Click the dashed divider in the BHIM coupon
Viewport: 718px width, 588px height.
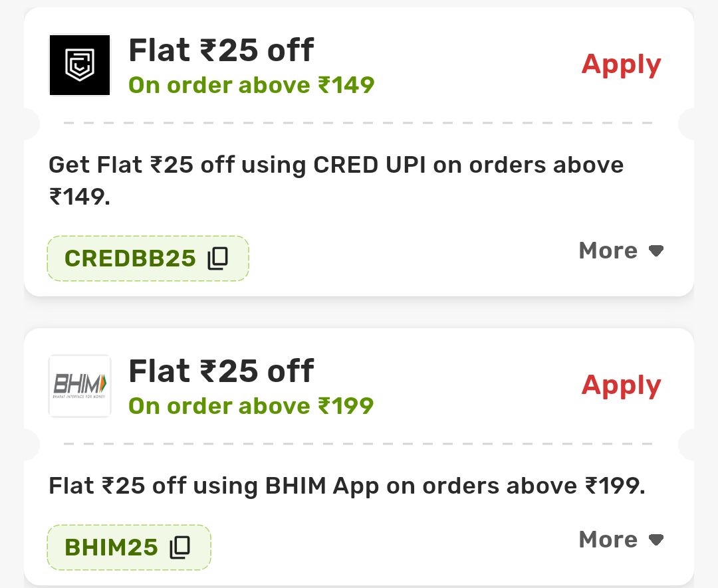tap(359, 444)
